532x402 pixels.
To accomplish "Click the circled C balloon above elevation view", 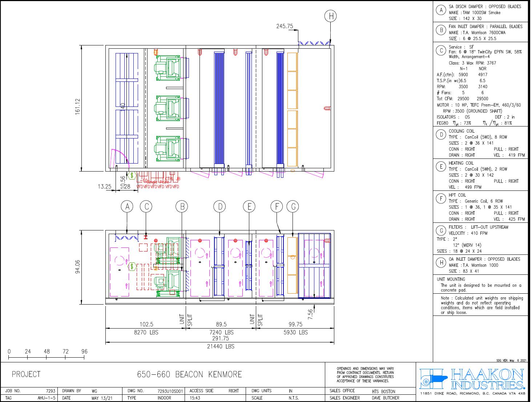I will 146,207.
